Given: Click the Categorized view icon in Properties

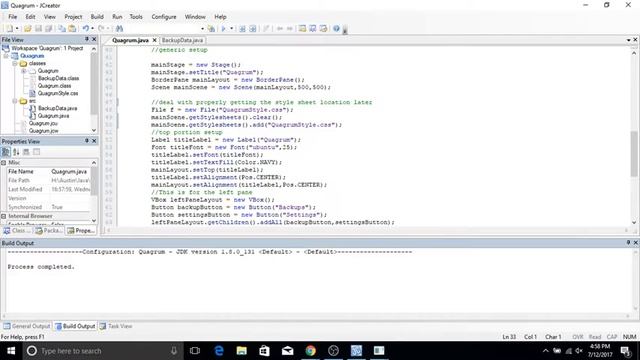Looking at the screenshot, I should (6, 152).
